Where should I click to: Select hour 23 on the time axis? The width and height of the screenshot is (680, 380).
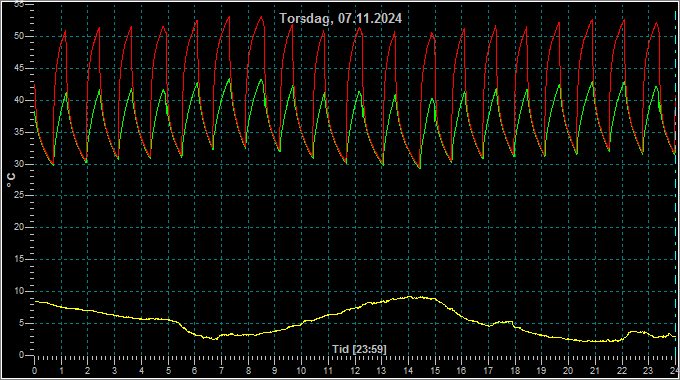click(648, 371)
